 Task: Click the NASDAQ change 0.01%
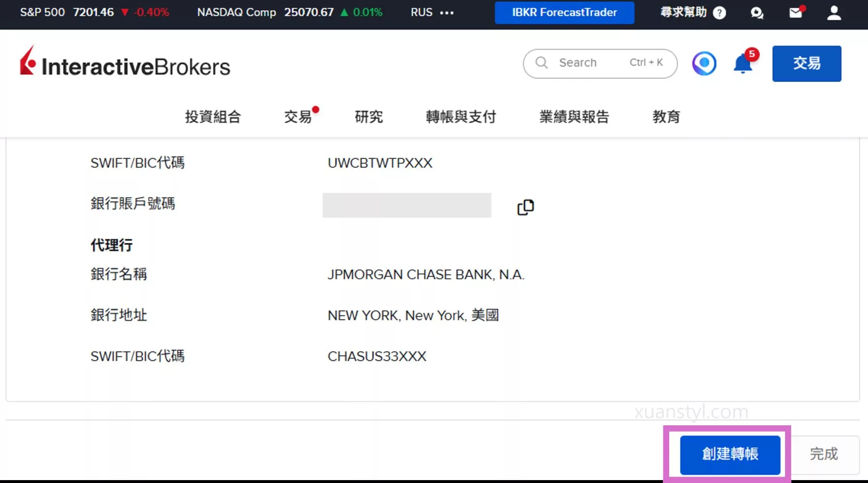pyautogui.click(x=368, y=12)
